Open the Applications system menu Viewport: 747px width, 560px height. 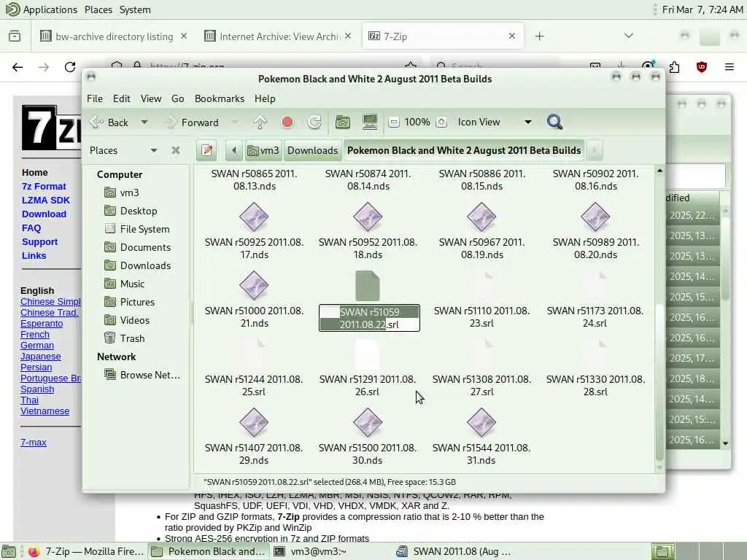point(50,9)
